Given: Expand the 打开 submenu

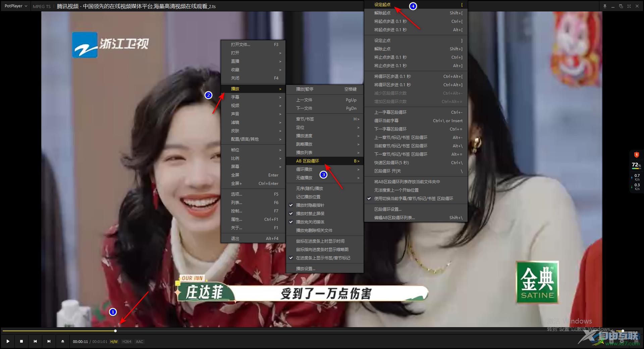Looking at the screenshot, I should (253, 53).
